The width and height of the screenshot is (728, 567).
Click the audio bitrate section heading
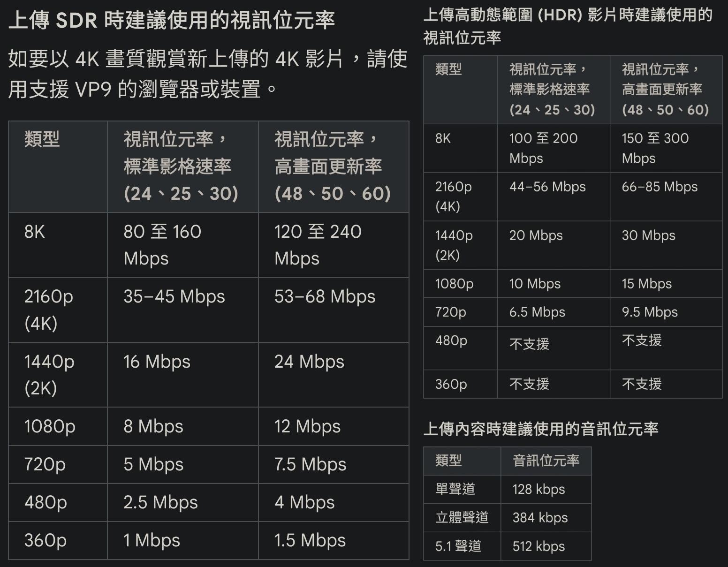[541, 429]
